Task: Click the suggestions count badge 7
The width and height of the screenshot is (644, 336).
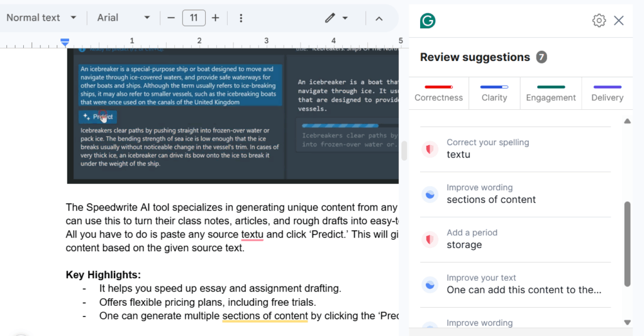Action: point(541,57)
